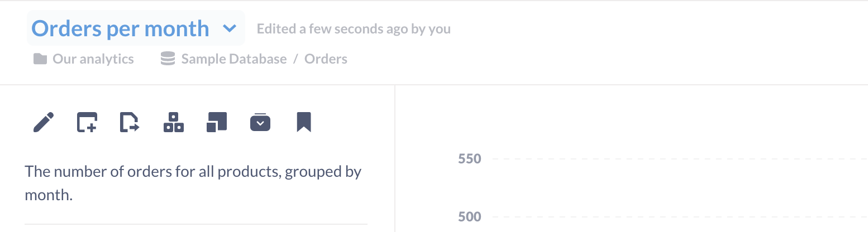
Task: Click the duplicate question icon
Action: [x=217, y=122]
